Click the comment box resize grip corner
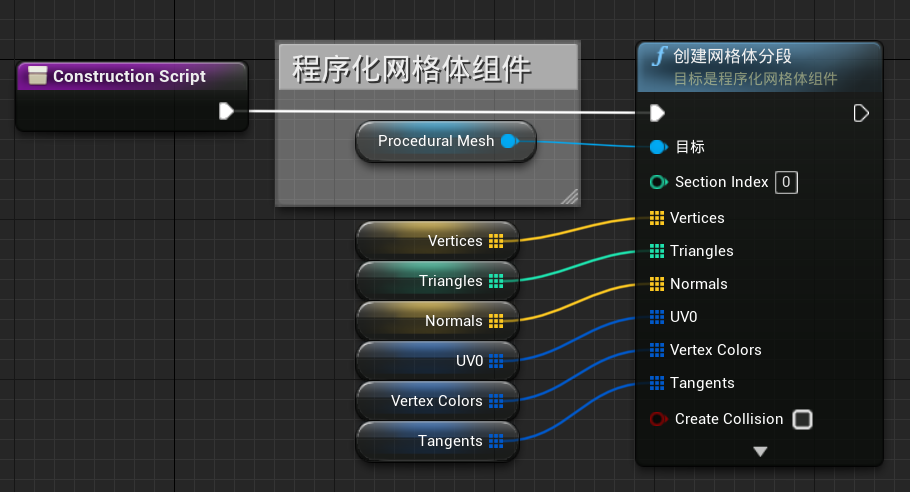Screen dimensions: 910x492 (570, 197)
